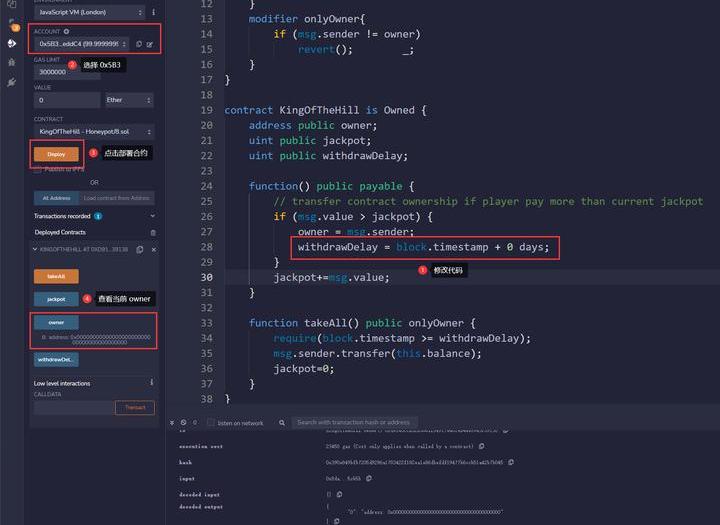This screenshot has width=720, height=525.
Task: Copy the selected account address
Action: (x=138, y=44)
